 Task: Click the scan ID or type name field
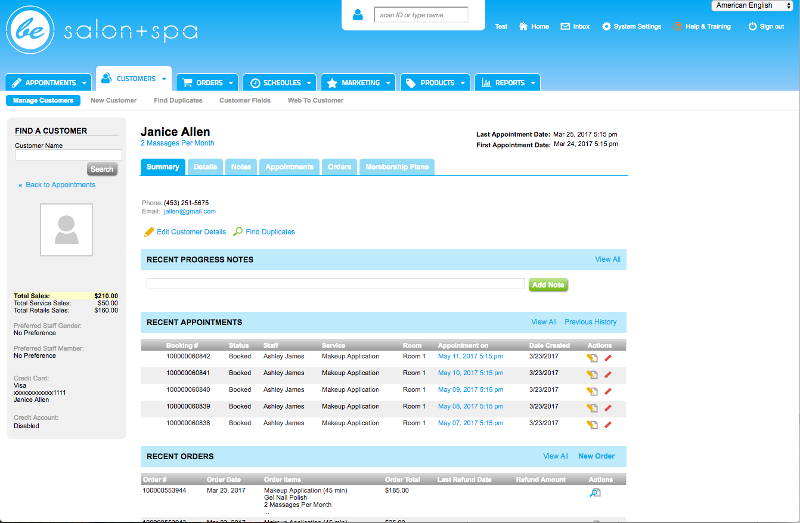click(421, 15)
